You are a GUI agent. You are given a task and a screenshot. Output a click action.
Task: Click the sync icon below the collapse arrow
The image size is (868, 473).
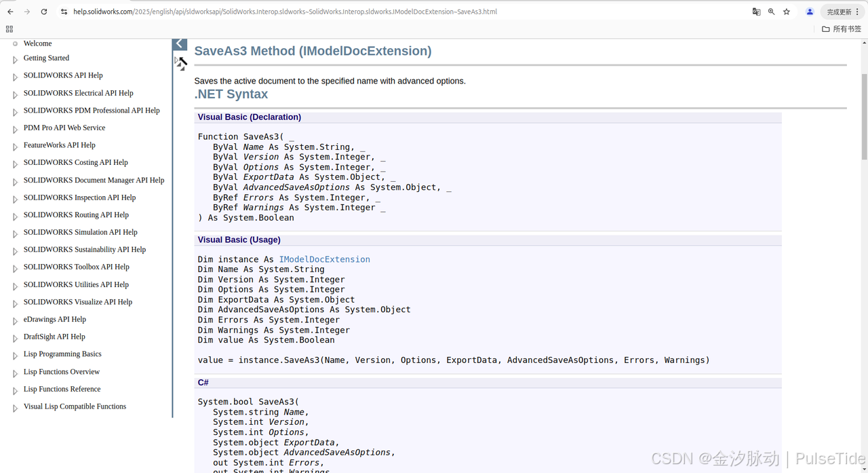[x=180, y=63]
